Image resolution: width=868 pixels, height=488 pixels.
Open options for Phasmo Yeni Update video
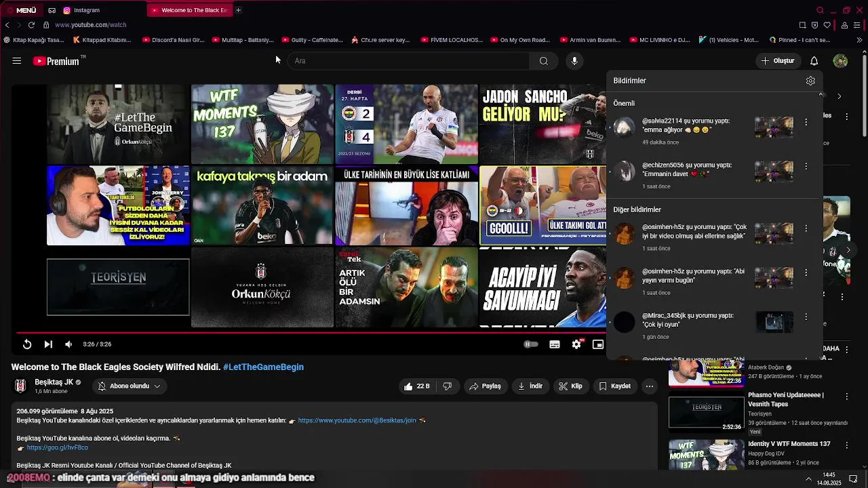coord(846,398)
